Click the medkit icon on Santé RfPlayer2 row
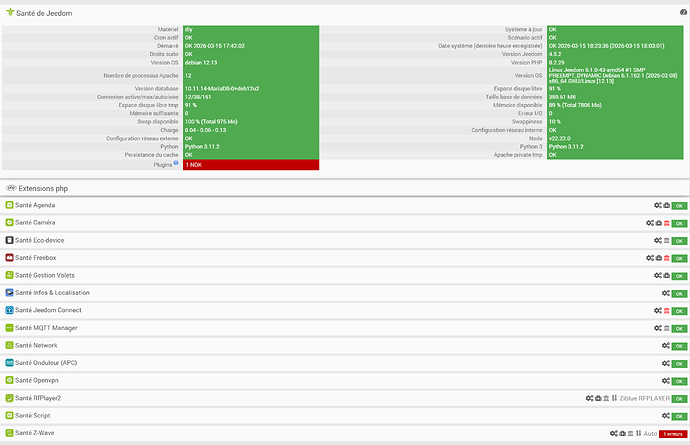 (598, 398)
